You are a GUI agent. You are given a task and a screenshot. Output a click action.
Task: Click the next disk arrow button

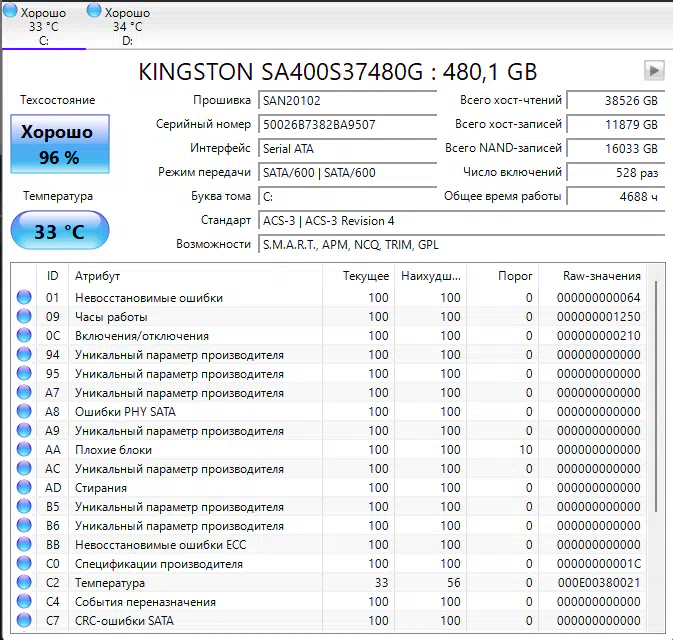(x=654, y=70)
